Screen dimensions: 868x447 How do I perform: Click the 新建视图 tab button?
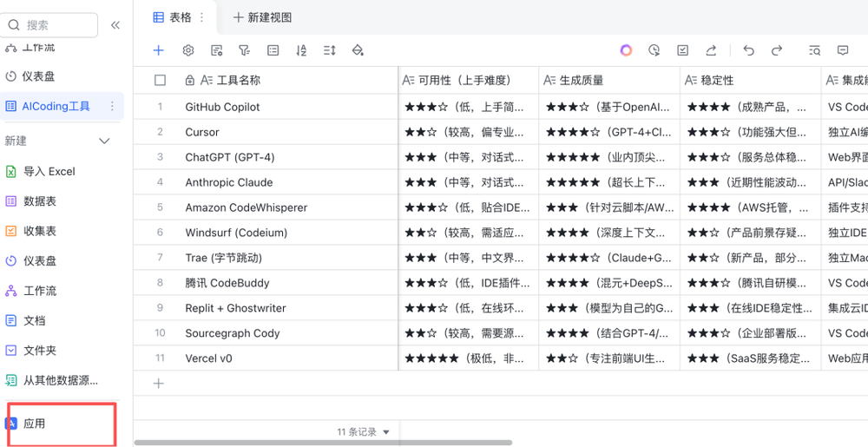[262, 17]
